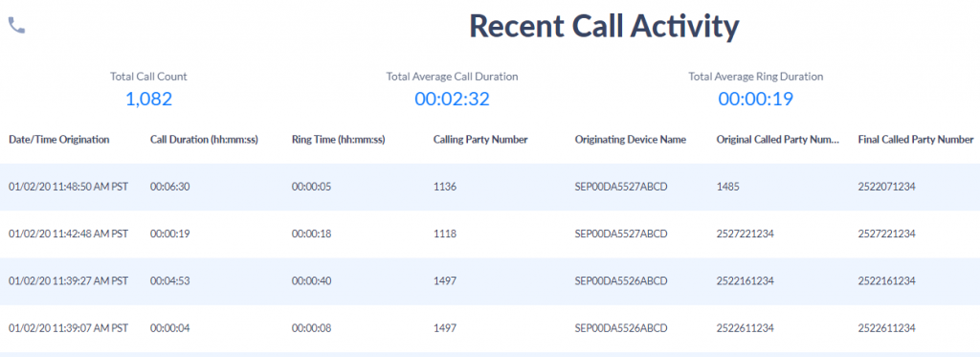
Task: Sort by Calling Party Number header
Action: [x=480, y=140]
